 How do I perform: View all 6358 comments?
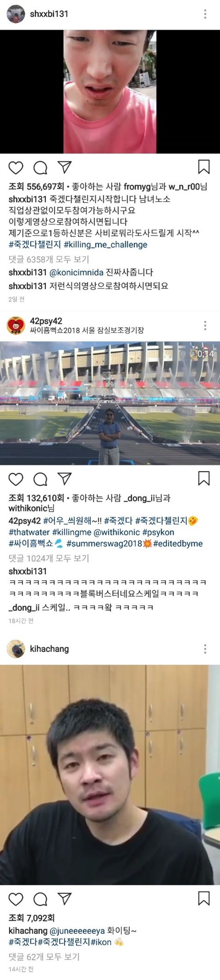coord(48,259)
